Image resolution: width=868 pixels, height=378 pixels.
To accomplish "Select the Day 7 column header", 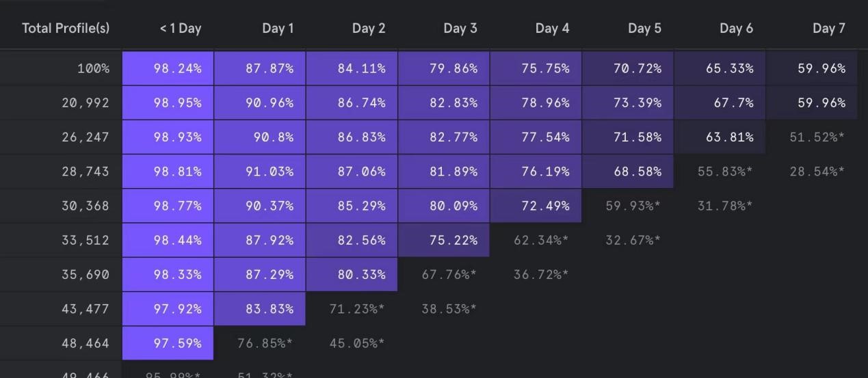I will coord(828,28).
